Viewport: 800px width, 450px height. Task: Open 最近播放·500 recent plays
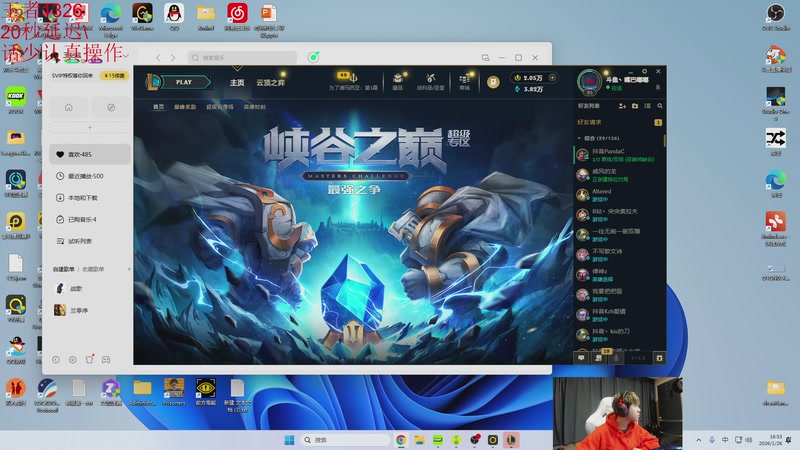point(90,176)
